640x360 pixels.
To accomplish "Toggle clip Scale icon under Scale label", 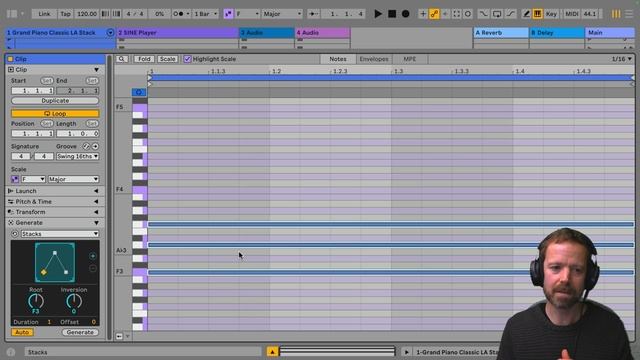I will 15,179.
